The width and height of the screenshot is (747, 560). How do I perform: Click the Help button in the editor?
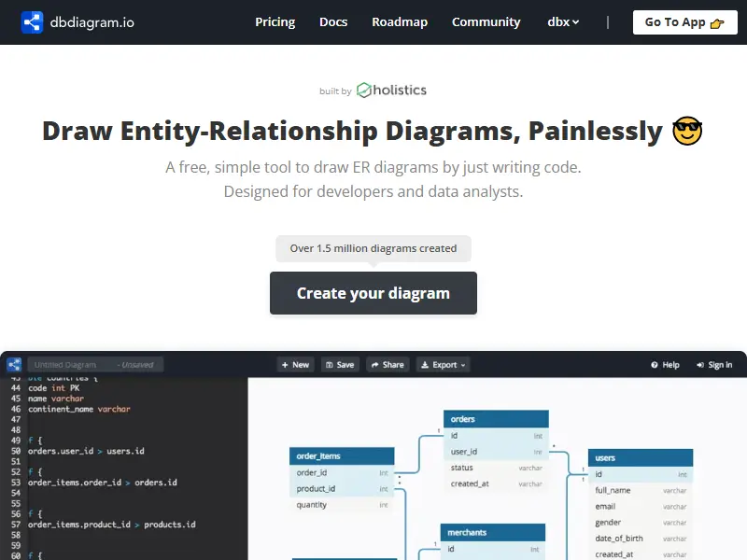tap(665, 365)
